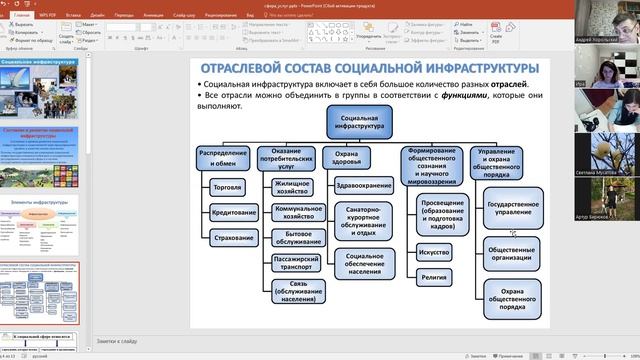Open the Replace (Заменить) dropdown arrow
The height and width of the screenshot is (360, 640).
483,32
